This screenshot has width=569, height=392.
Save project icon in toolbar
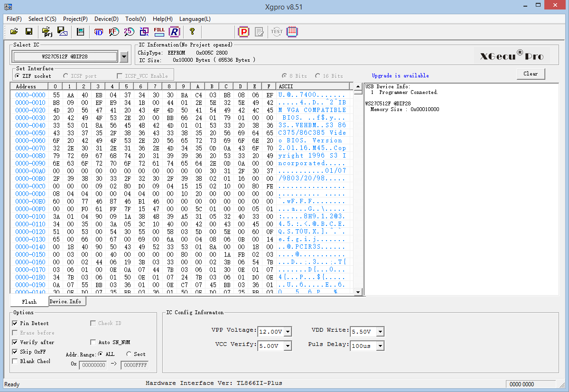tap(63, 32)
